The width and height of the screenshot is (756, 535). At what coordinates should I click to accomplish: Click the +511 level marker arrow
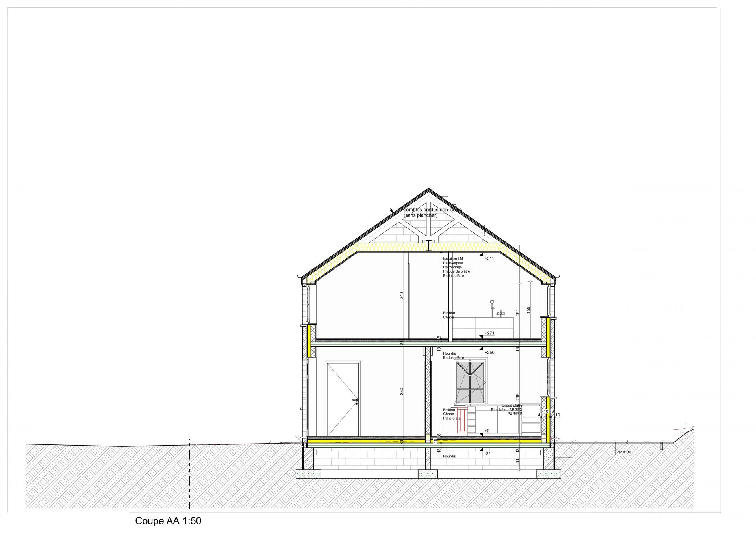tap(482, 255)
